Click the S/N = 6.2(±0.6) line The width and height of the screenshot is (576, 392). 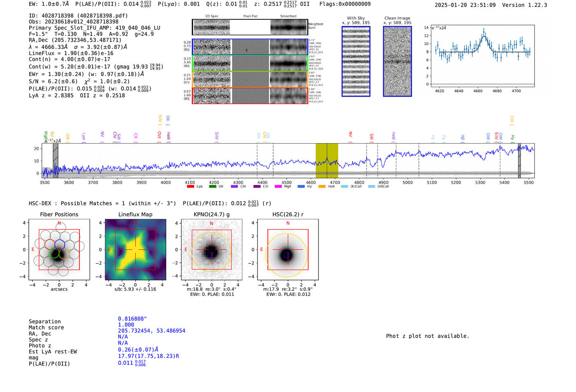(79, 81)
